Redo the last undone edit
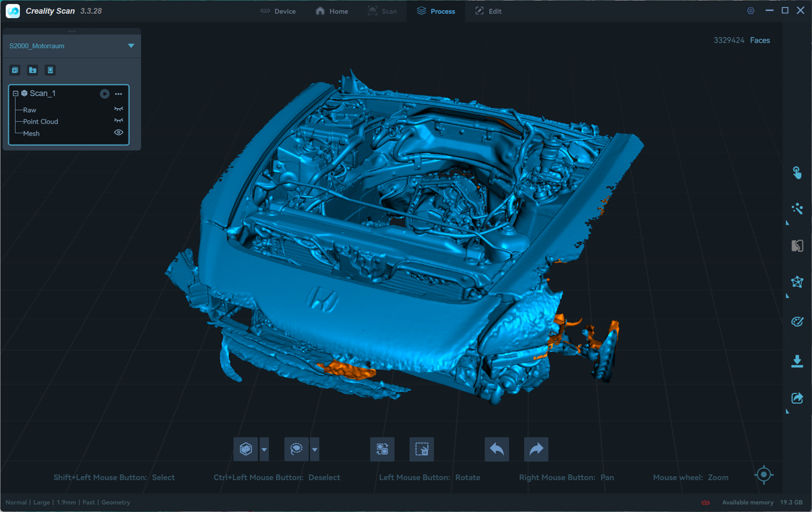The image size is (812, 512). click(x=536, y=449)
